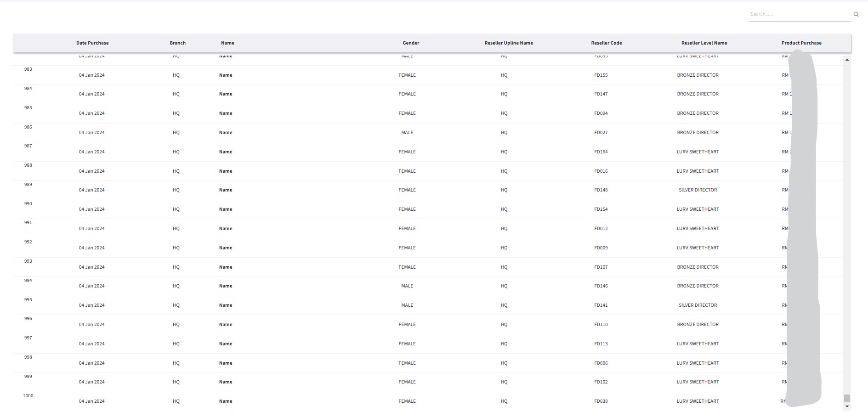
Task: Select reseller code FD094
Action: pos(601,113)
